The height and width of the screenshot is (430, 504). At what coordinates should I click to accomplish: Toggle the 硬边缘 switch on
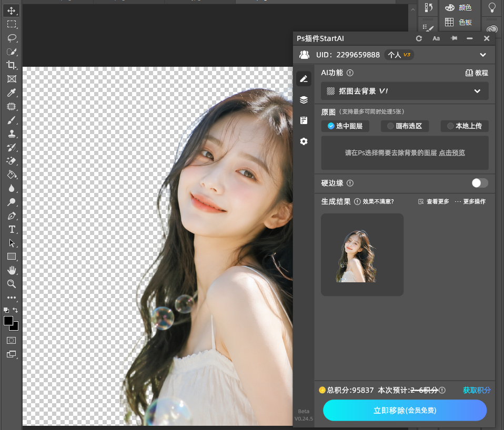tap(480, 183)
